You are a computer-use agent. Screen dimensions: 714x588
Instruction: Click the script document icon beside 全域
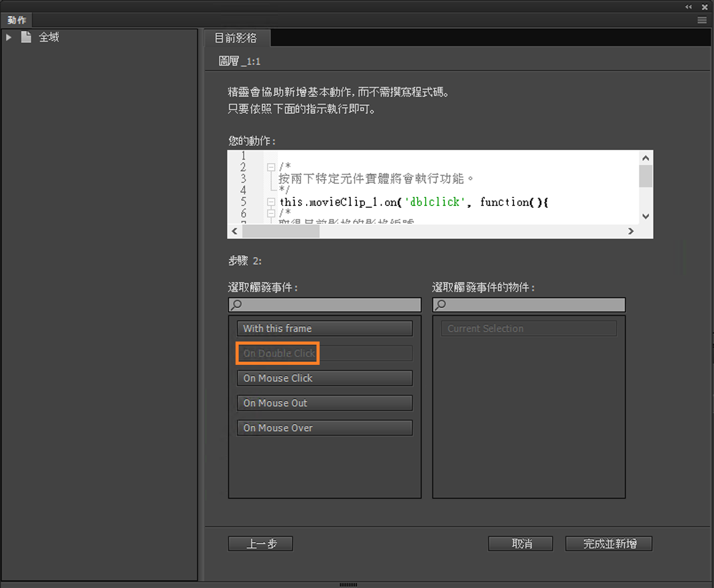(25, 37)
